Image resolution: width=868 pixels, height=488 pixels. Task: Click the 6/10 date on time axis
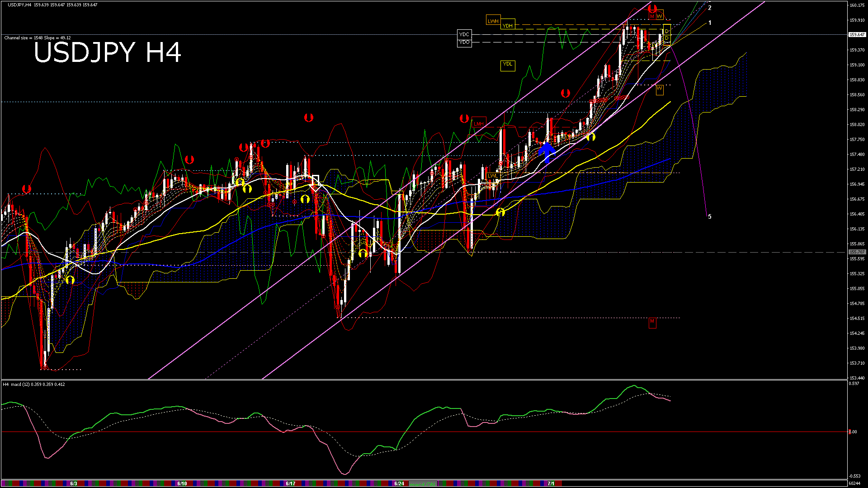pyautogui.click(x=182, y=483)
